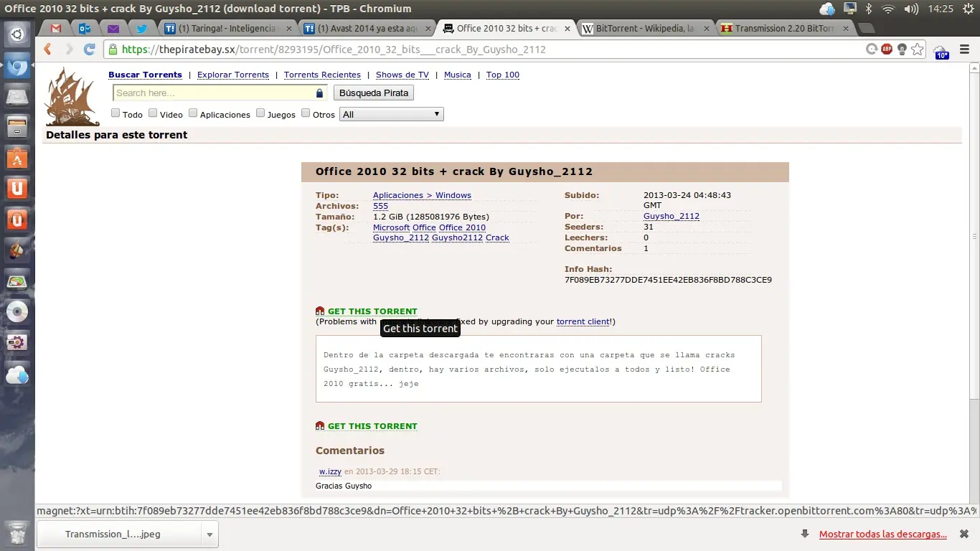
Task: Click Mostrar todas las descargas link
Action: (x=882, y=534)
